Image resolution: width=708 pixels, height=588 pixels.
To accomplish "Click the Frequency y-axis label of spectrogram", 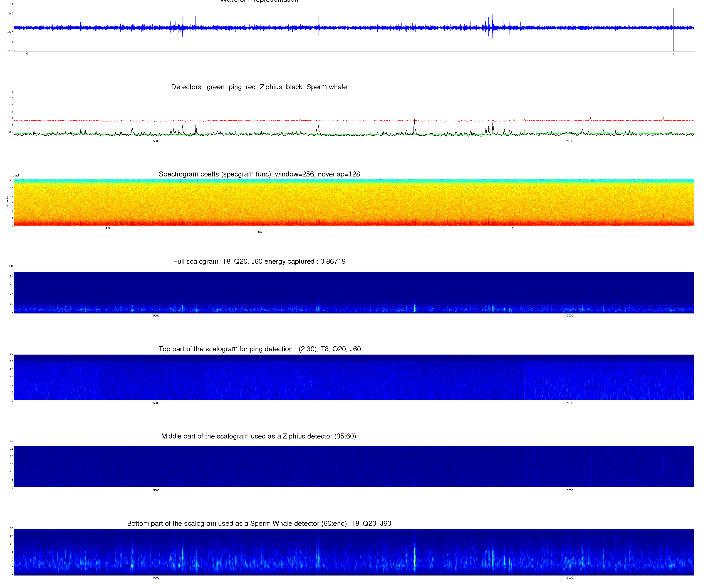I will click(7, 202).
